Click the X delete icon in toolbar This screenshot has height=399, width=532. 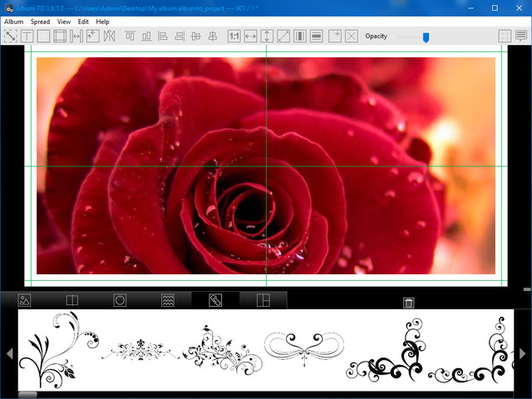tap(352, 37)
